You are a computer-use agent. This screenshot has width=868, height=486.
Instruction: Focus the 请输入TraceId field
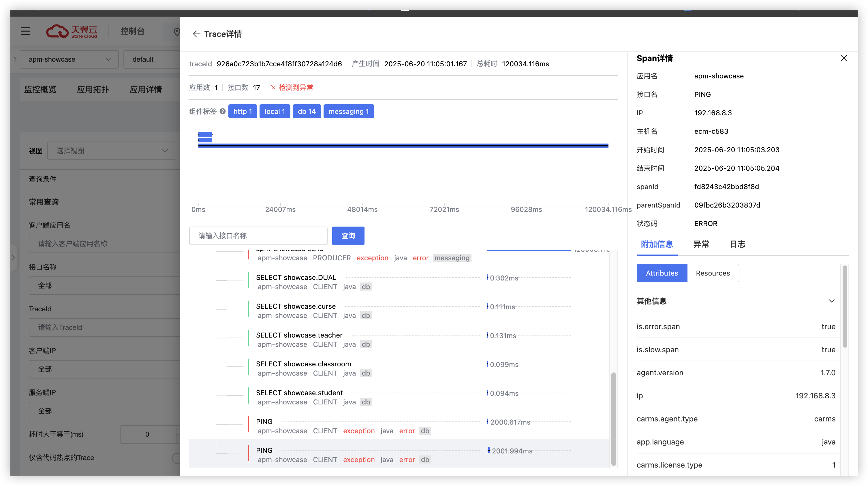tap(104, 327)
